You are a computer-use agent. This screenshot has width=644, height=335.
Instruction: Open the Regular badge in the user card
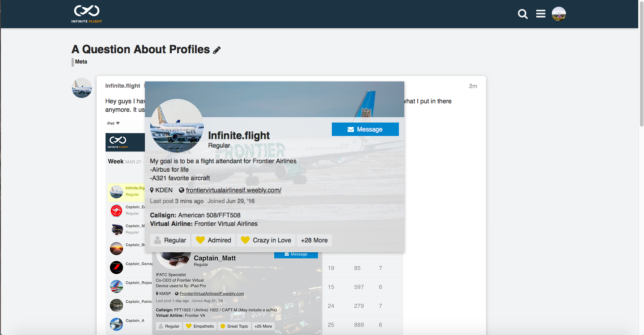[170, 240]
